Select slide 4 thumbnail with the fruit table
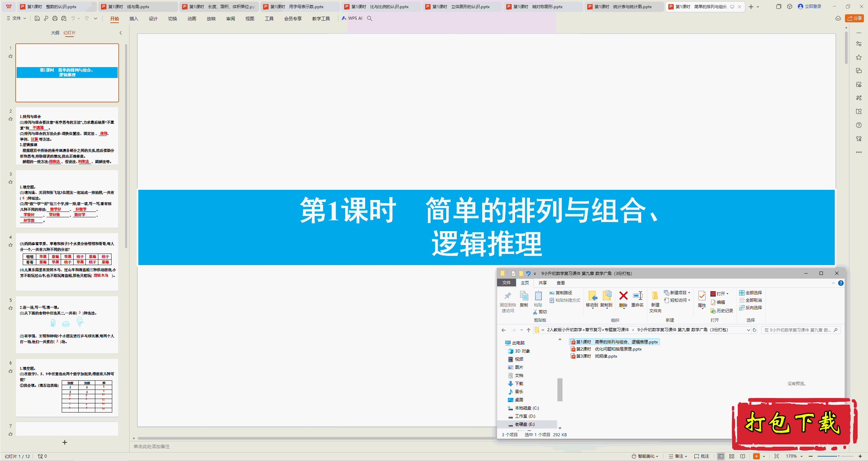This screenshot has width=868, height=461. coord(67,262)
